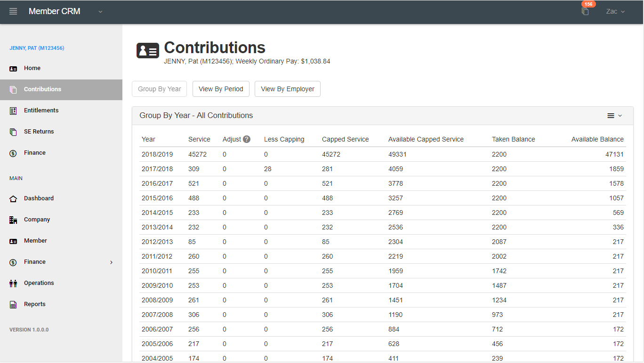Select the 2017/2018 year row
This screenshot has height=363, width=644.
[383, 169]
